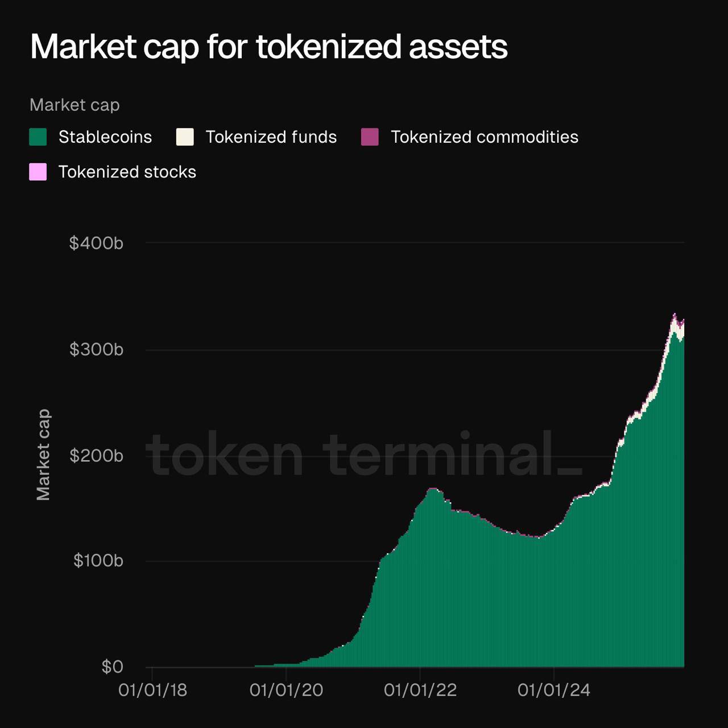Toggle the Tokenized stocks legend label
Image resolution: width=728 pixels, height=728 pixels.
127,172
